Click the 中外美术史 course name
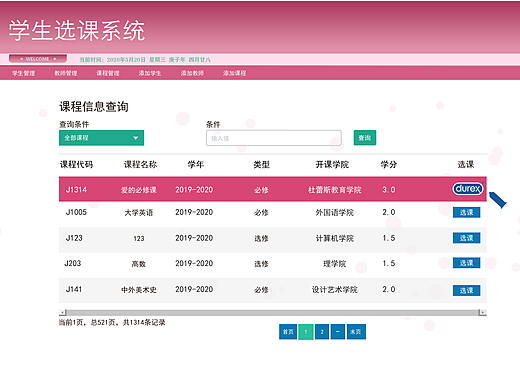 click(x=139, y=290)
